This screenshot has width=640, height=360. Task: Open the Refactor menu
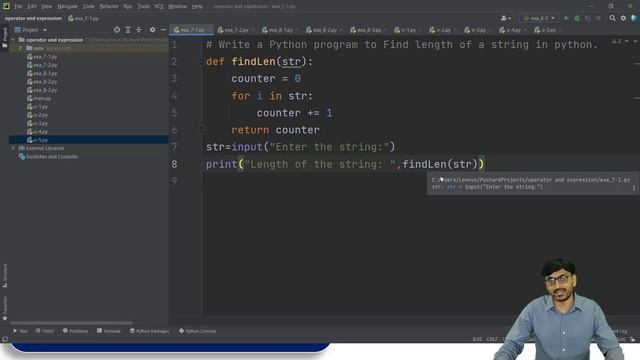pyautogui.click(x=109, y=6)
